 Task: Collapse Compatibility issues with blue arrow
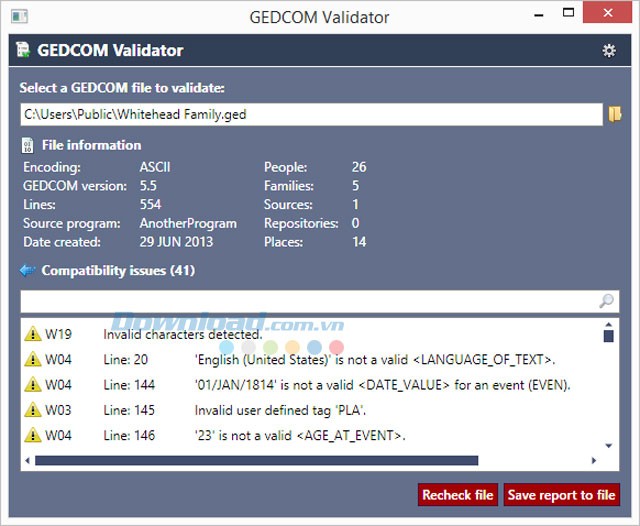tap(27, 270)
